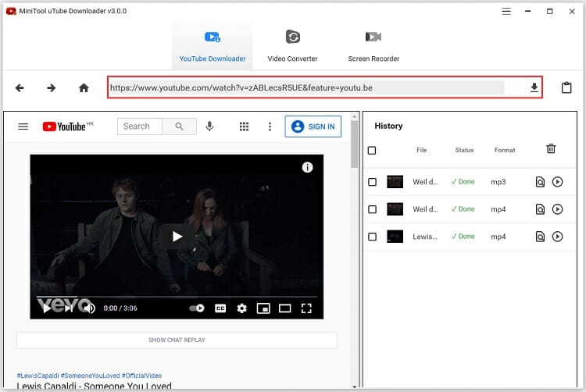Check the box for Weil d... mp4 row

pyautogui.click(x=372, y=209)
